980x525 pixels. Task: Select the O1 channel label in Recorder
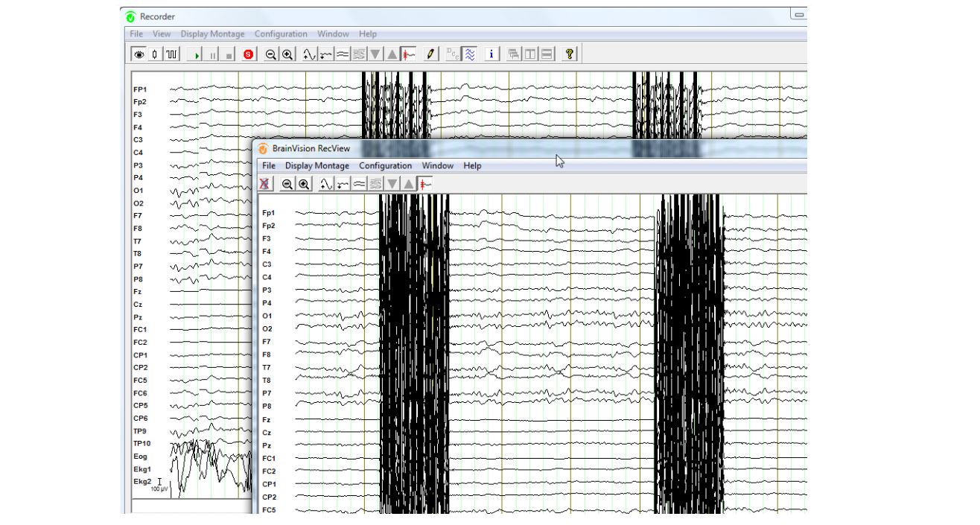tap(139, 191)
